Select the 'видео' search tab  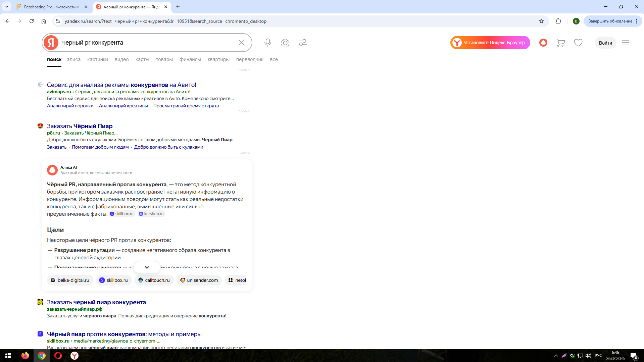tap(122, 59)
